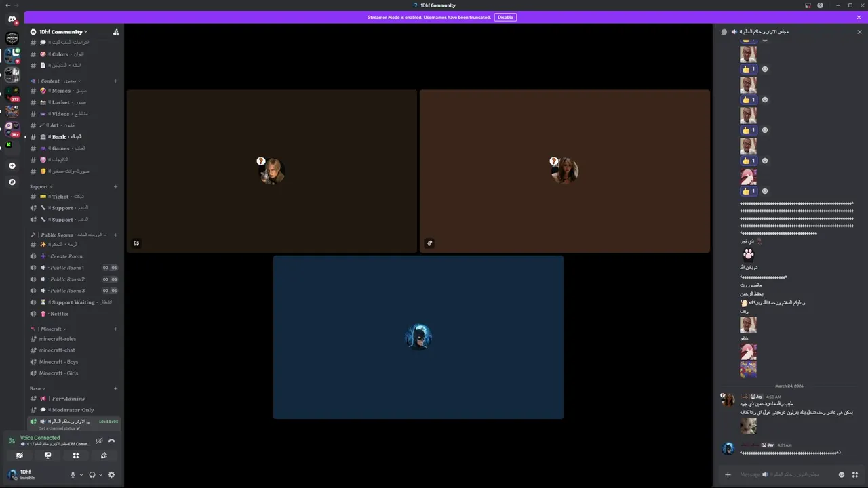
Task: Share your screen
Action: [47, 455]
